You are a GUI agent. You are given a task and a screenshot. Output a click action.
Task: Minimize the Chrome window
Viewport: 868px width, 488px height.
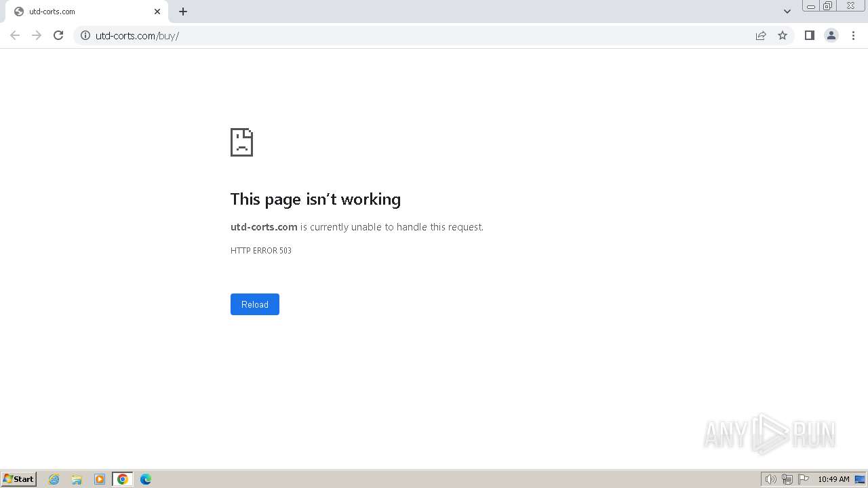coord(811,6)
